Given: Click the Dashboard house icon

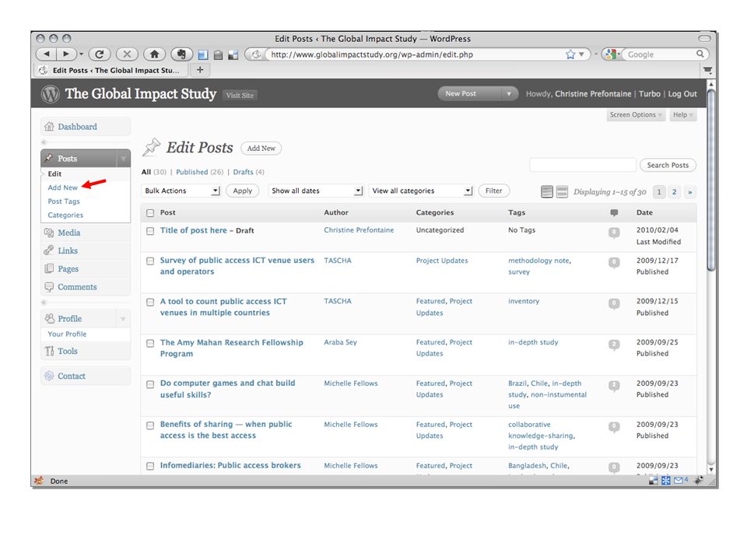Looking at the screenshot, I should tap(49, 127).
